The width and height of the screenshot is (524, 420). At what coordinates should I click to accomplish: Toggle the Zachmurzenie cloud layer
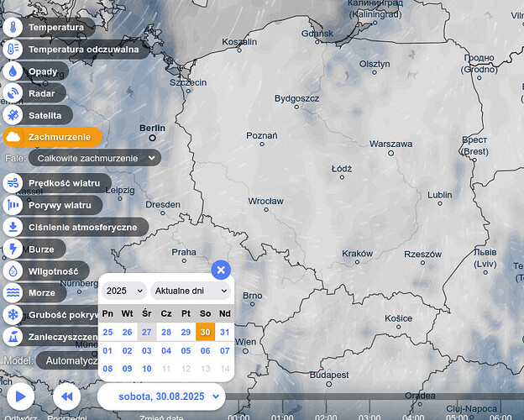(52, 137)
